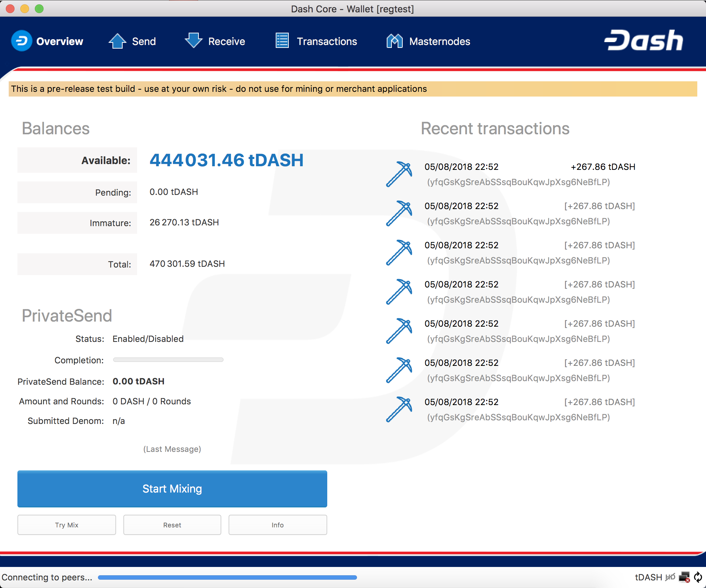Click the Try Mix button
The image size is (706, 588).
coord(67,525)
